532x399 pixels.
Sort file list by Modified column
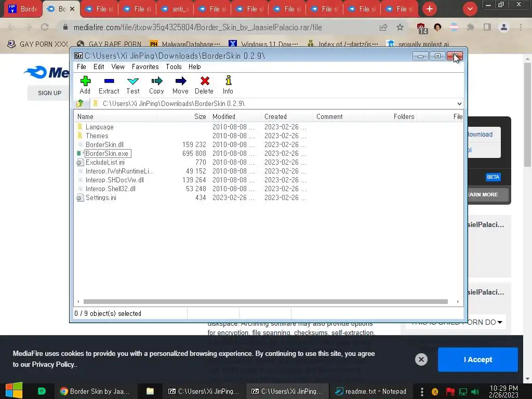tap(235, 117)
